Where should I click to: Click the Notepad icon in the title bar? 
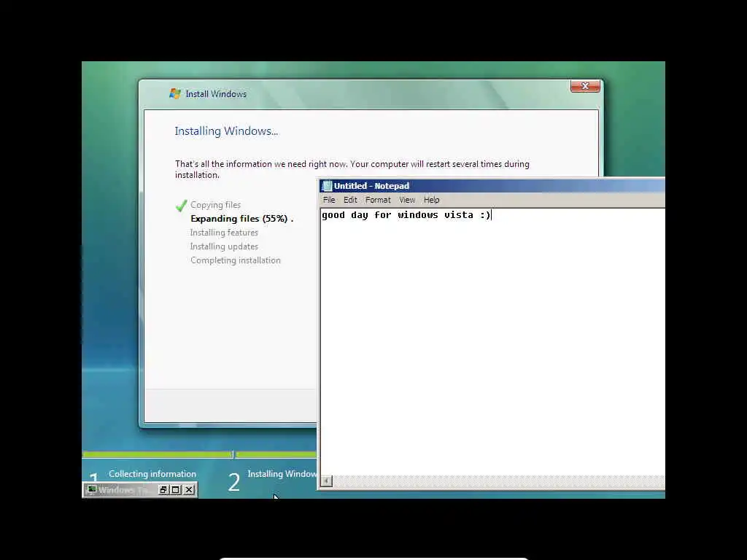[327, 186]
